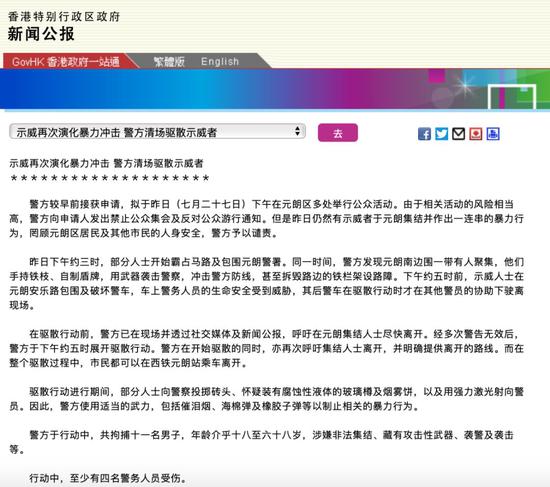The height and width of the screenshot is (487, 550).
Task: Click the 去 (Go) button
Action: point(338,133)
